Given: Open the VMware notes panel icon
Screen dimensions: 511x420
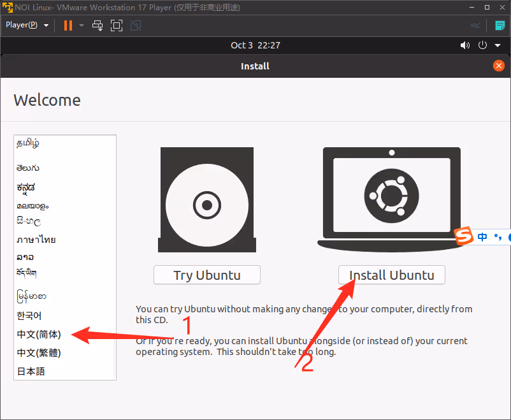Looking at the screenshot, I should (500, 25).
